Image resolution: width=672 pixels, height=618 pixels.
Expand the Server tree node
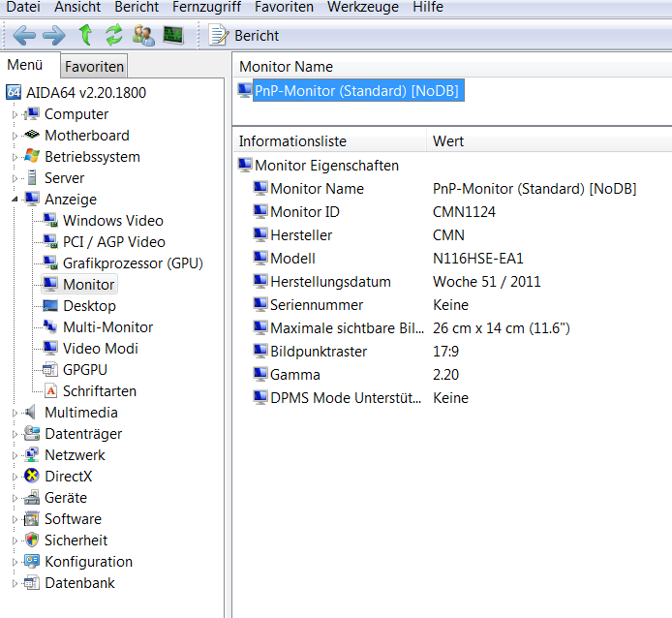click(x=15, y=178)
